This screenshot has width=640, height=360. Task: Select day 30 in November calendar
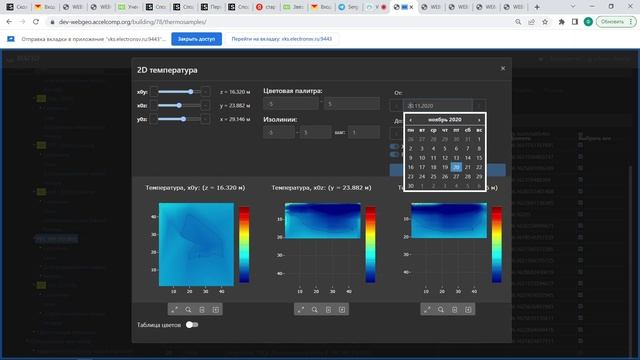pos(411,186)
